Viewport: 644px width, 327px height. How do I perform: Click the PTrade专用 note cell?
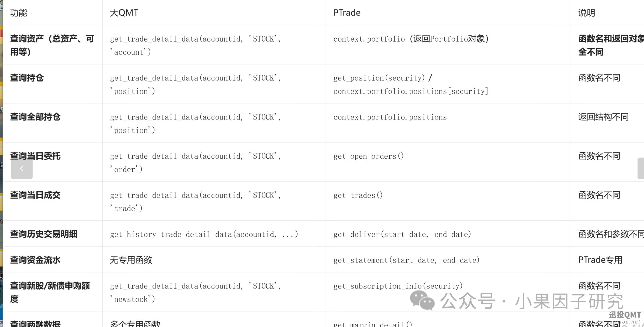point(600,260)
